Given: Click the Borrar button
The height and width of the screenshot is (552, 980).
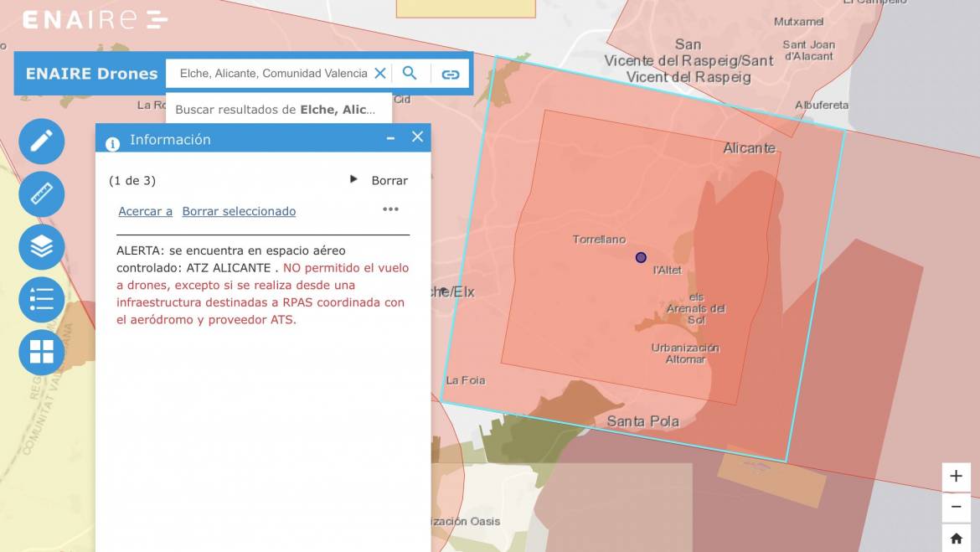Looking at the screenshot, I should click(389, 180).
